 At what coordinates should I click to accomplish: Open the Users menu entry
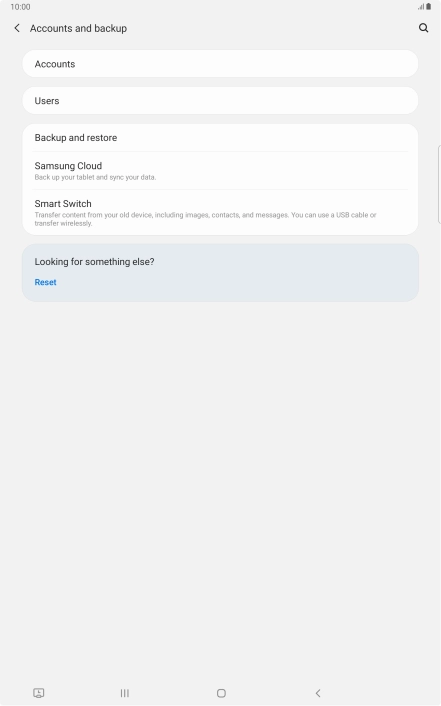[220, 100]
